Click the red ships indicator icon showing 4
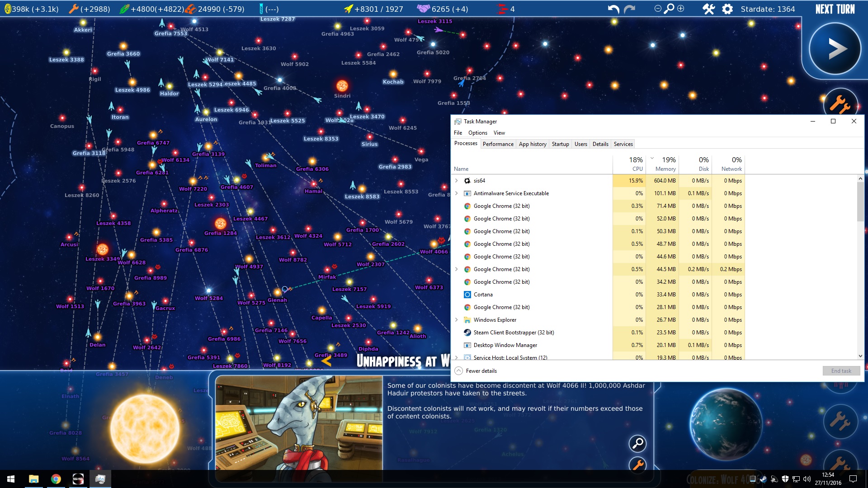 [502, 9]
